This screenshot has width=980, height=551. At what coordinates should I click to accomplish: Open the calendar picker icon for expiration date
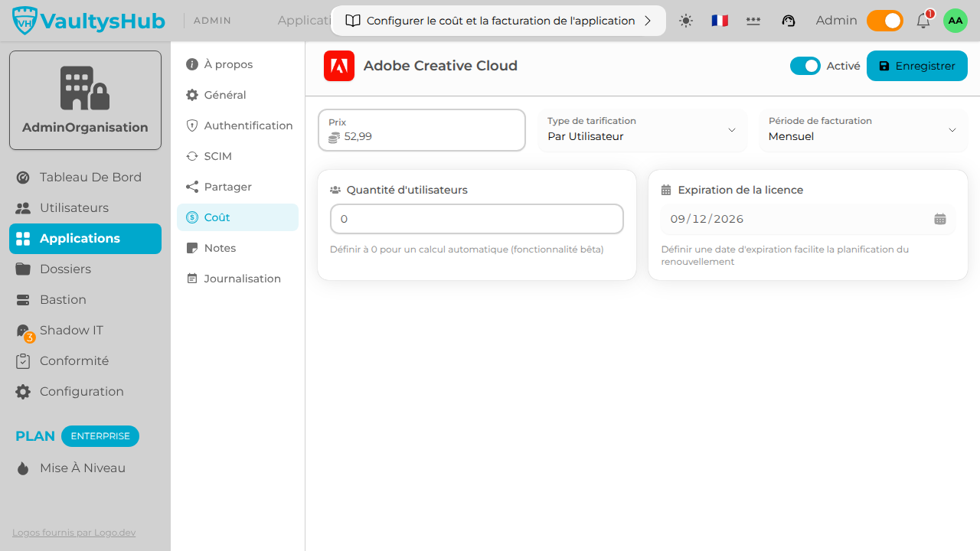tap(940, 219)
